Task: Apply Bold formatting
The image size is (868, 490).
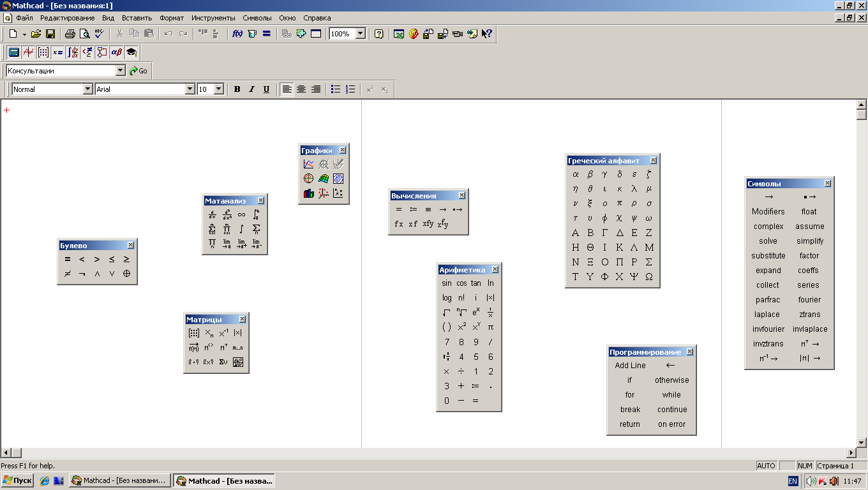Action: (x=237, y=89)
